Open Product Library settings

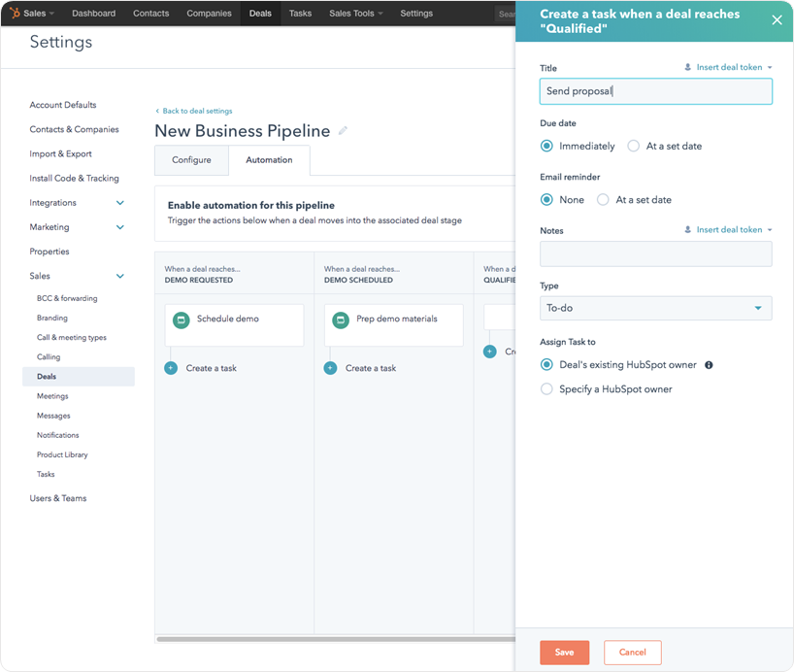pos(62,454)
